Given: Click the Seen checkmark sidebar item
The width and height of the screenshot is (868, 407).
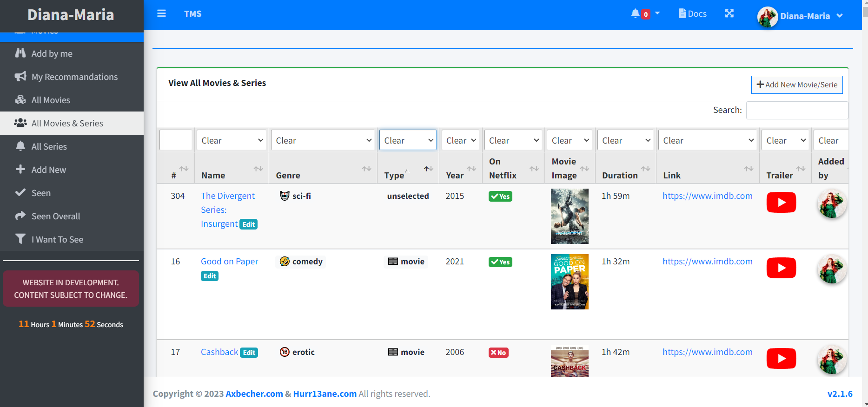Looking at the screenshot, I should tap(41, 193).
